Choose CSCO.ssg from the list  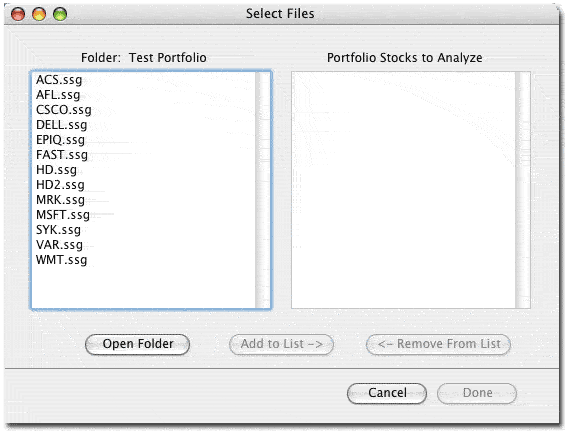click(64, 110)
